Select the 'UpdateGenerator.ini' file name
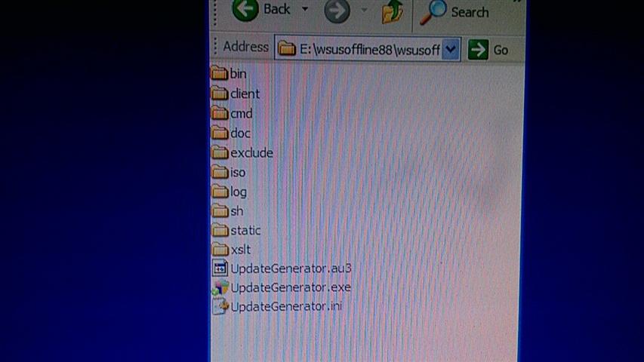644x362 pixels. 286,307
